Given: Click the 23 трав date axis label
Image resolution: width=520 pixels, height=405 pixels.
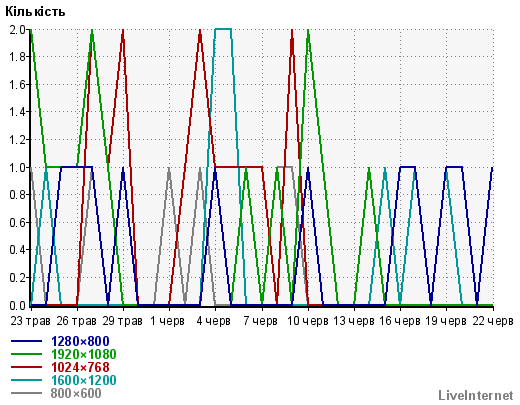Looking at the screenshot, I should [x=30, y=321].
